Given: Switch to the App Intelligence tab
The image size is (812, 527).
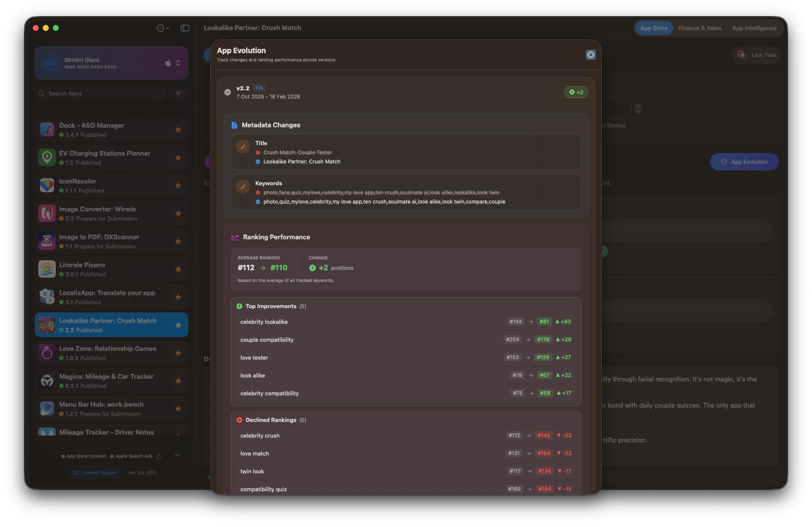Looking at the screenshot, I should 754,28.
